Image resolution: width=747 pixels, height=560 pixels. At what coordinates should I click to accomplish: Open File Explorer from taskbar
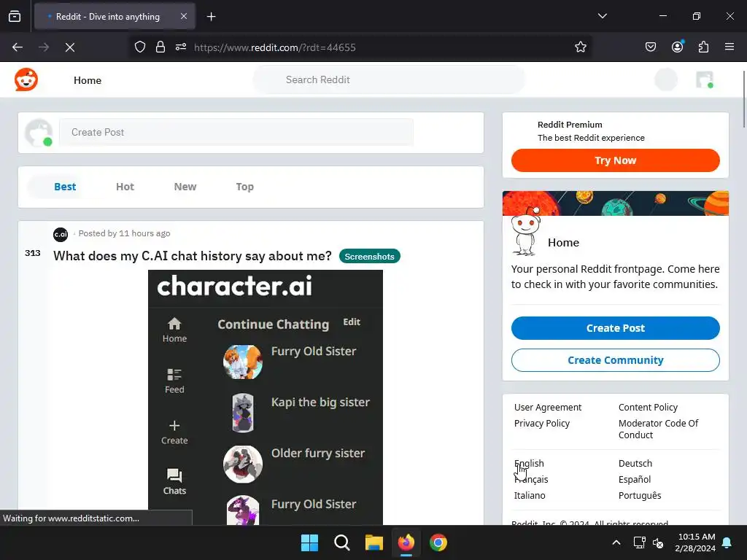coord(374,542)
